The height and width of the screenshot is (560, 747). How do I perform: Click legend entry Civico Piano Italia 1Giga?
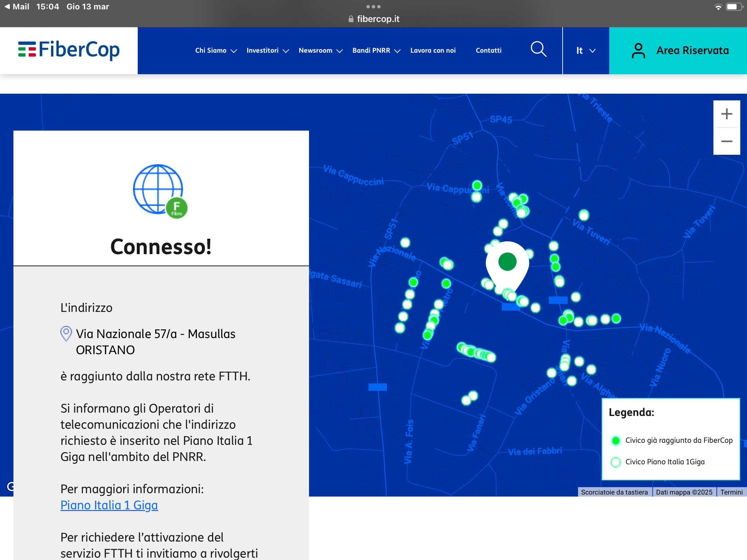coord(665,462)
